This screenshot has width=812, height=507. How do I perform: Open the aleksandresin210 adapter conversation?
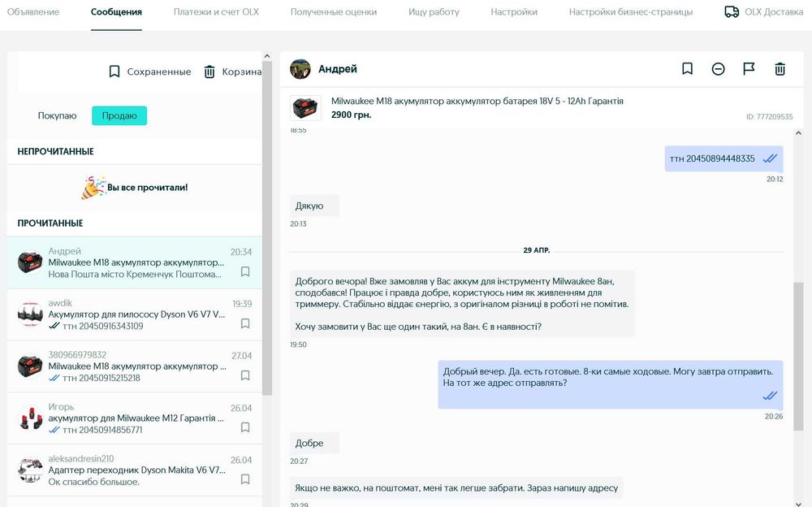tap(135, 470)
